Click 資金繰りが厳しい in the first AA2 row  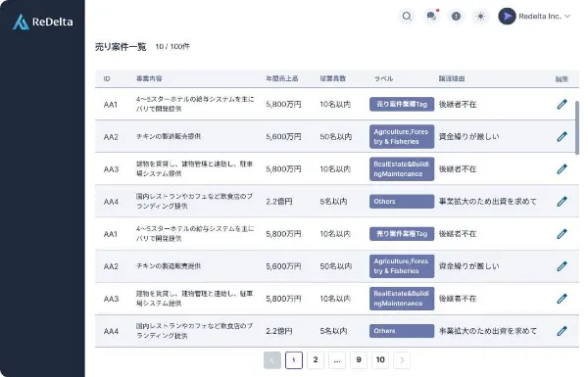(x=468, y=137)
